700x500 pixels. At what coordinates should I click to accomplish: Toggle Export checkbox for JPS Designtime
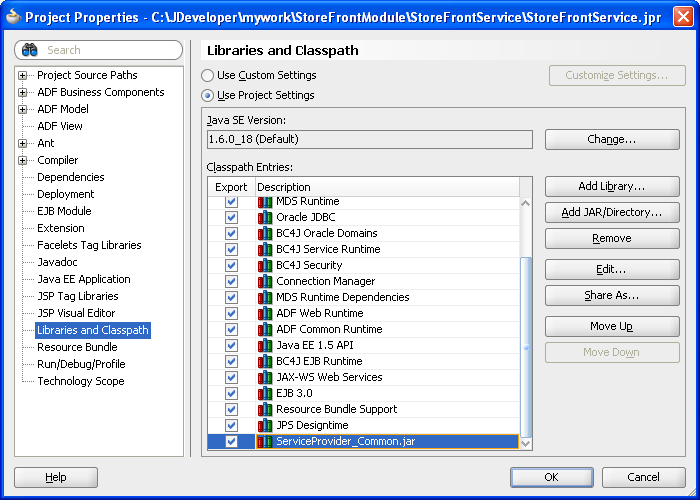coord(231,425)
